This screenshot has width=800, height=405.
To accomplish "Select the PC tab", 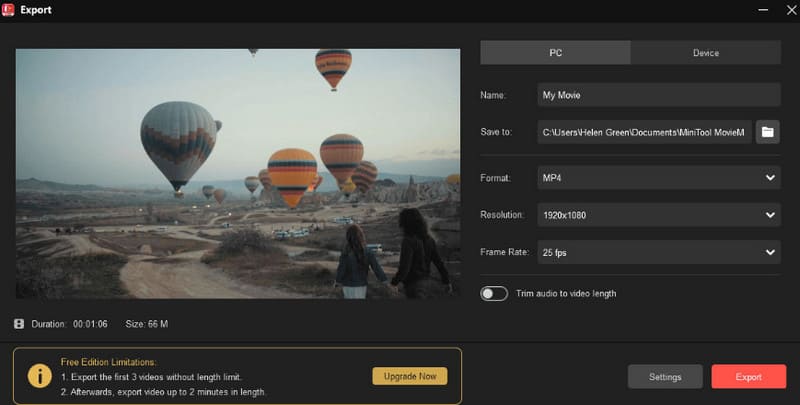I will (x=555, y=53).
